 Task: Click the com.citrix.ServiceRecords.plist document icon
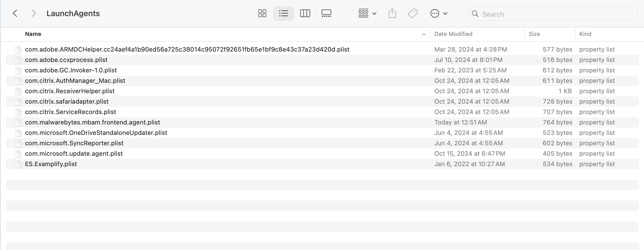18,112
